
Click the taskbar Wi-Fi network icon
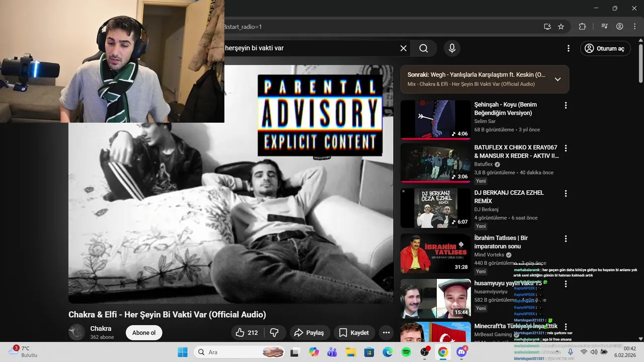point(584,352)
